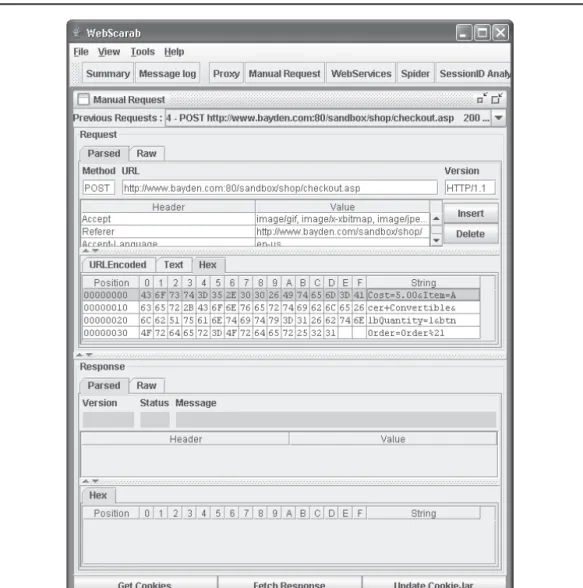The width and height of the screenshot is (583, 588).
Task: Click the Response Message field
Action: [x=336, y=420]
